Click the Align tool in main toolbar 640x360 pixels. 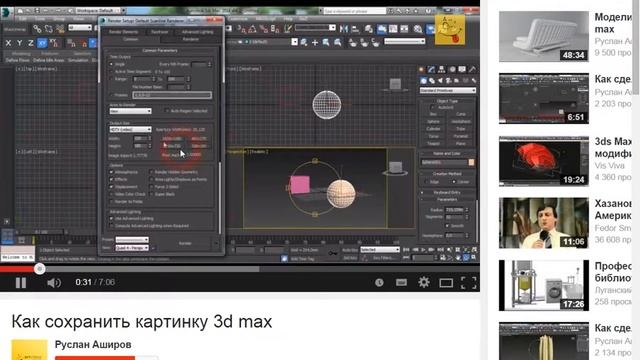click(355, 29)
